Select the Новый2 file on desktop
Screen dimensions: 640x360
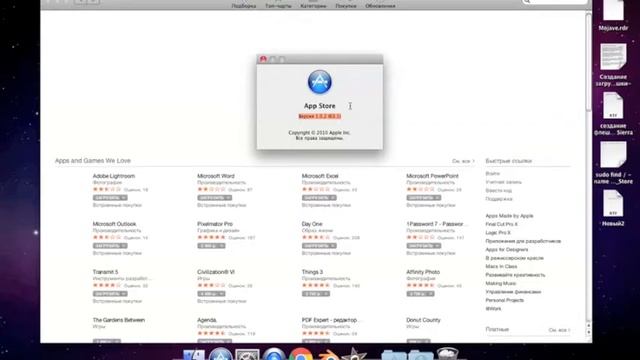(613, 208)
